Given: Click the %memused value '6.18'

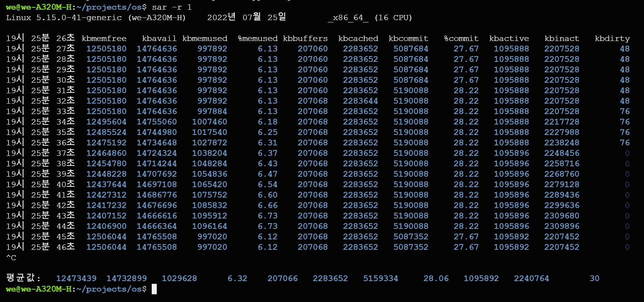Looking at the screenshot, I should [x=268, y=122].
